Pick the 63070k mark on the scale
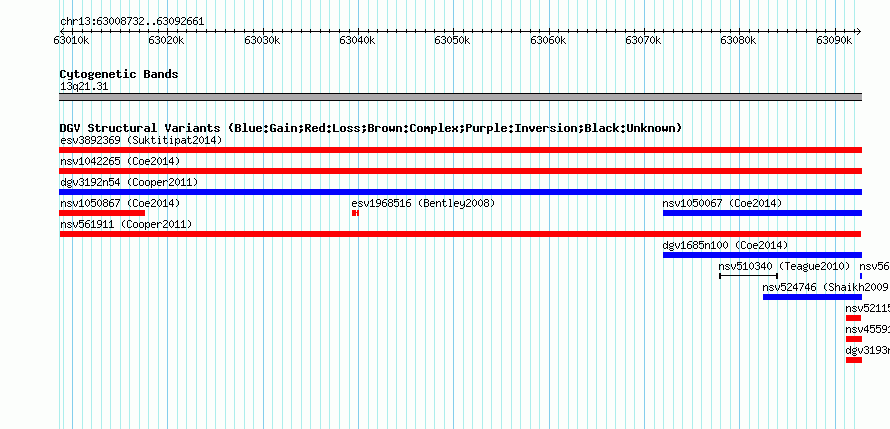The width and height of the screenshot is (890, 429). pos(644,41)
